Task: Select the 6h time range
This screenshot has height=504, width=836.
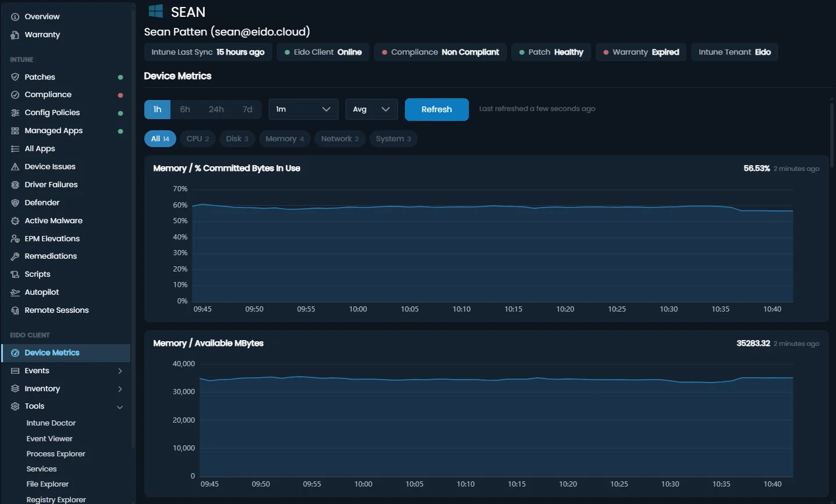Action: (x=185, y=109)
